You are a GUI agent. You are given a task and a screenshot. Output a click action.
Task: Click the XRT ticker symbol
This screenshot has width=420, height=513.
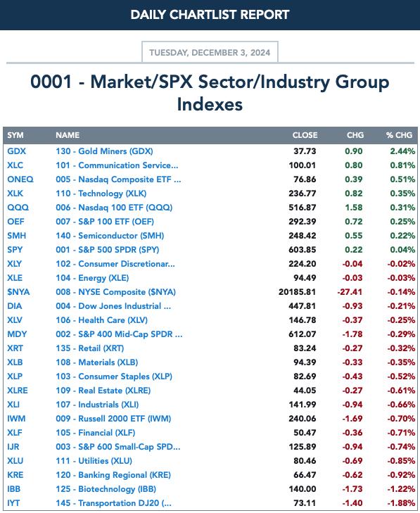[15, 348]
